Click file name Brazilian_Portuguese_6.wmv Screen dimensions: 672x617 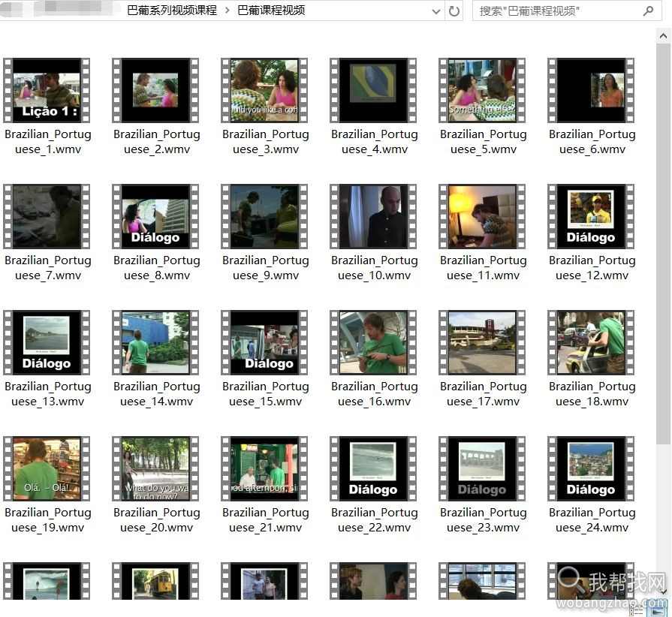pyautogui.click(x=592, y=142)
